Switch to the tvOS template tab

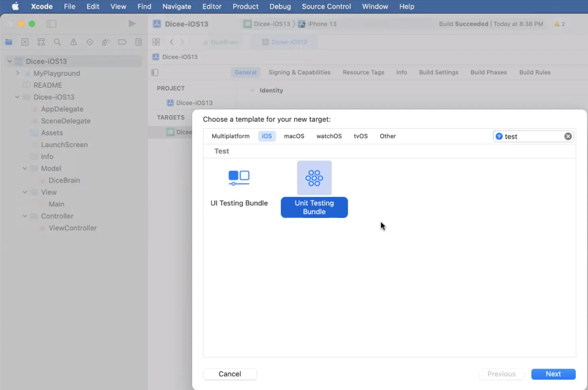tap(361, 136)
